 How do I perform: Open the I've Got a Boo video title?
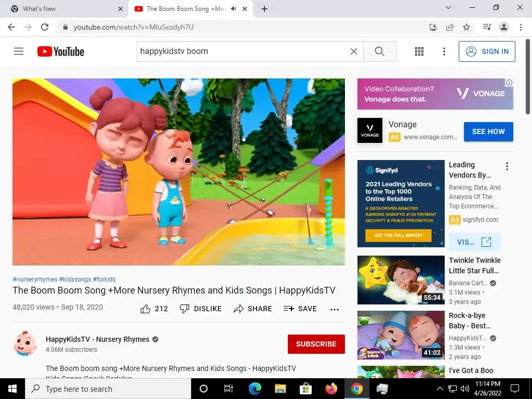coord(471,370)
